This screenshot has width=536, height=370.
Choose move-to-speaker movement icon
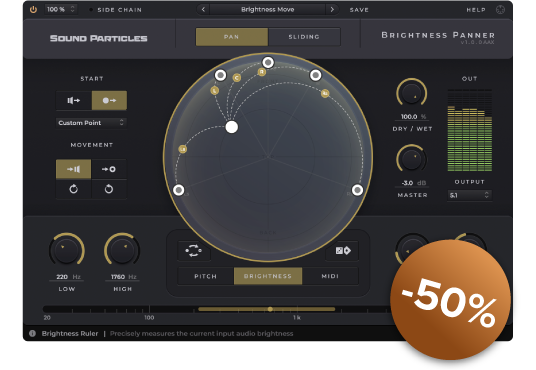(73, 169)
